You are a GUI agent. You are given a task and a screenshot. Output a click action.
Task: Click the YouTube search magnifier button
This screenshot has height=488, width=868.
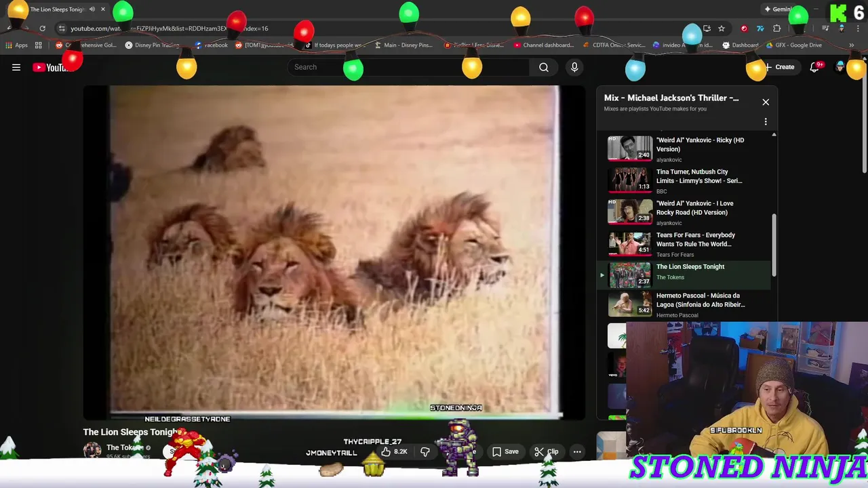(x=544, y=67)
